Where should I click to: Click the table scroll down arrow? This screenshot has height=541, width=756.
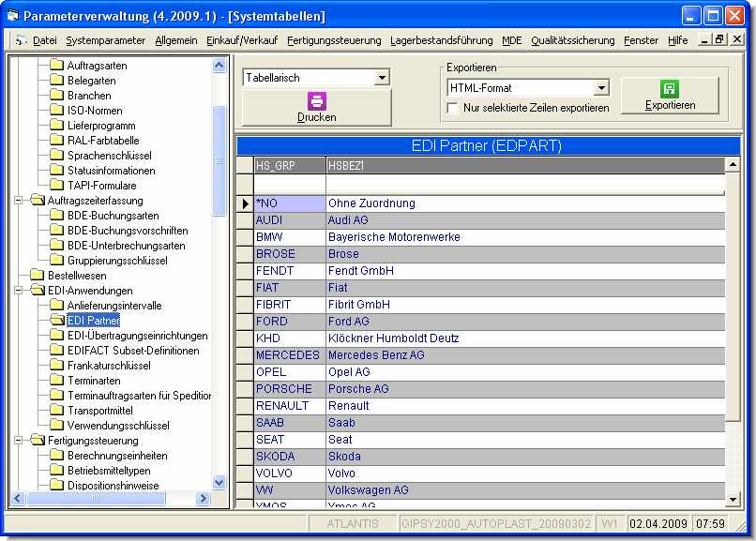click(x=733, y=500)
